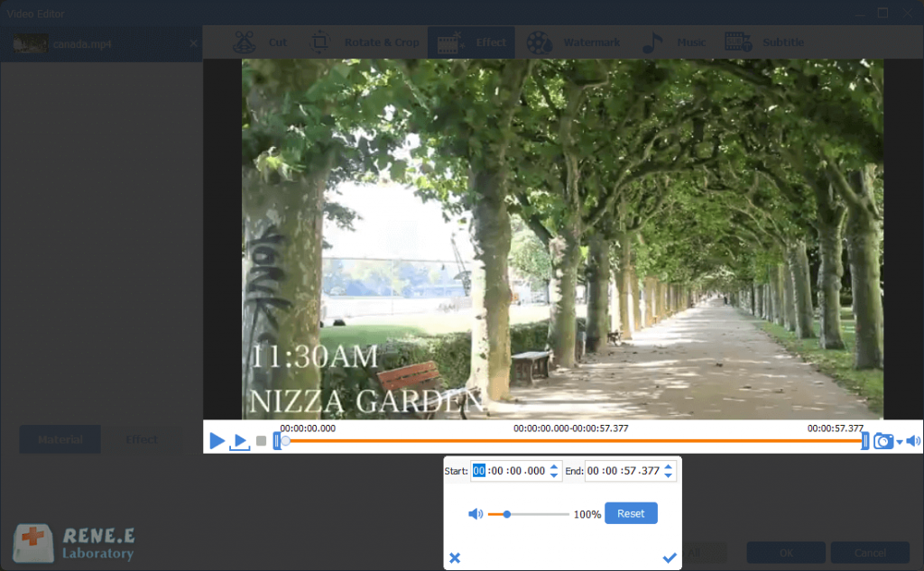Adjust the volume slider in the popup
The width and height of the screenshot is (924, 571).
[507, 514]
